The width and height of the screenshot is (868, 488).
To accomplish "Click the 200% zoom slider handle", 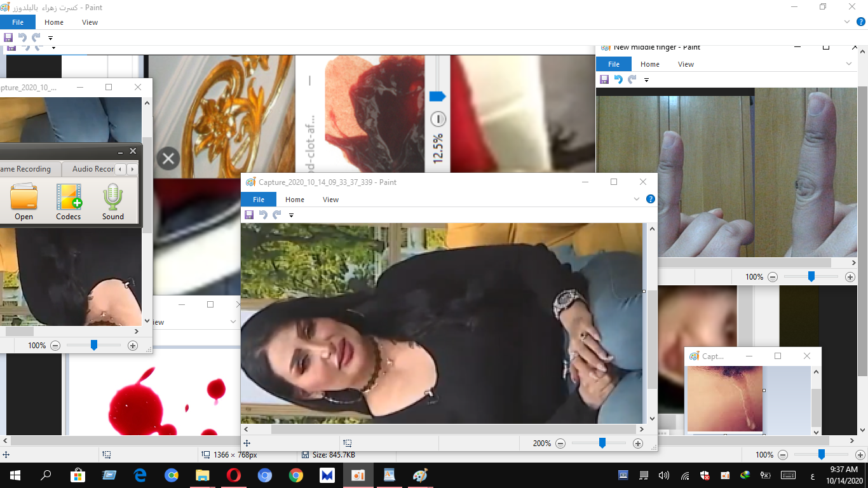I will 602,443.
